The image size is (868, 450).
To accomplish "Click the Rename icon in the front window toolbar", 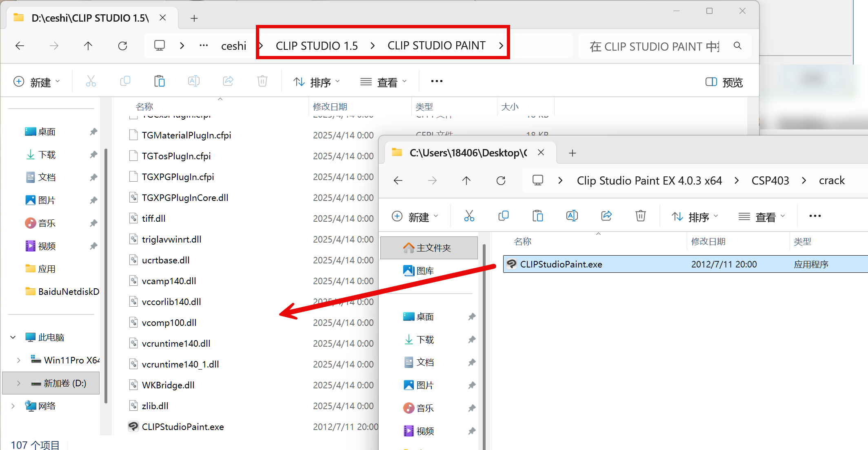I will coord(572,216).
